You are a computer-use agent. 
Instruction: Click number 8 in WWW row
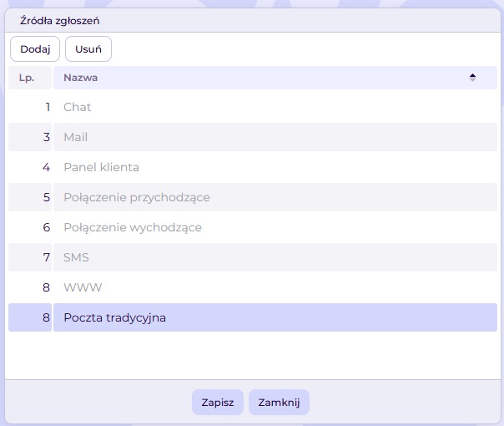(x=46, y=287)
